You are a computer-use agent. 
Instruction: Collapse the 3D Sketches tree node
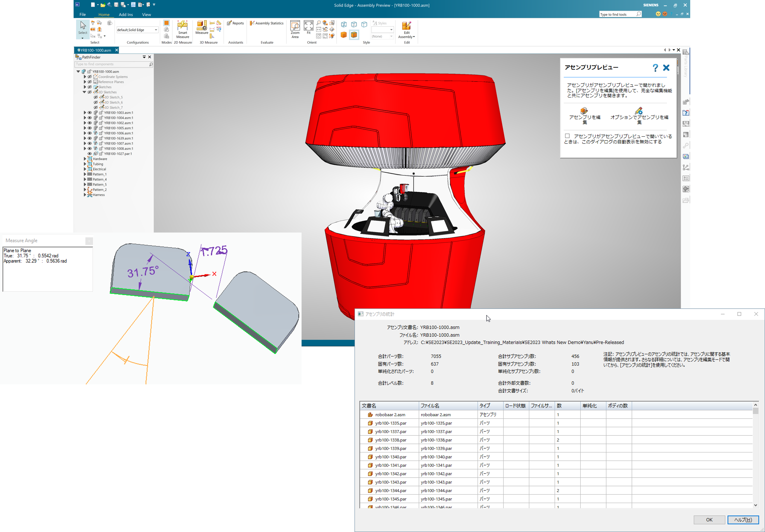(x=85, y=92)
